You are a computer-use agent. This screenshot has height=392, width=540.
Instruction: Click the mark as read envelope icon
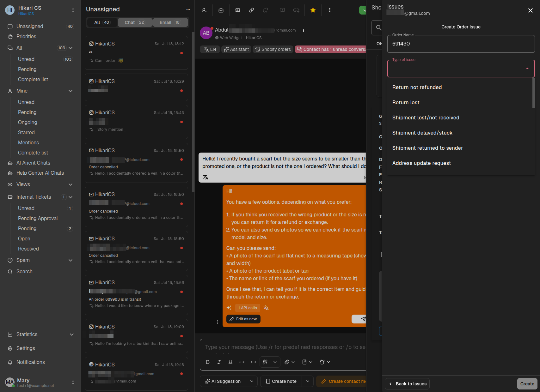221,10
